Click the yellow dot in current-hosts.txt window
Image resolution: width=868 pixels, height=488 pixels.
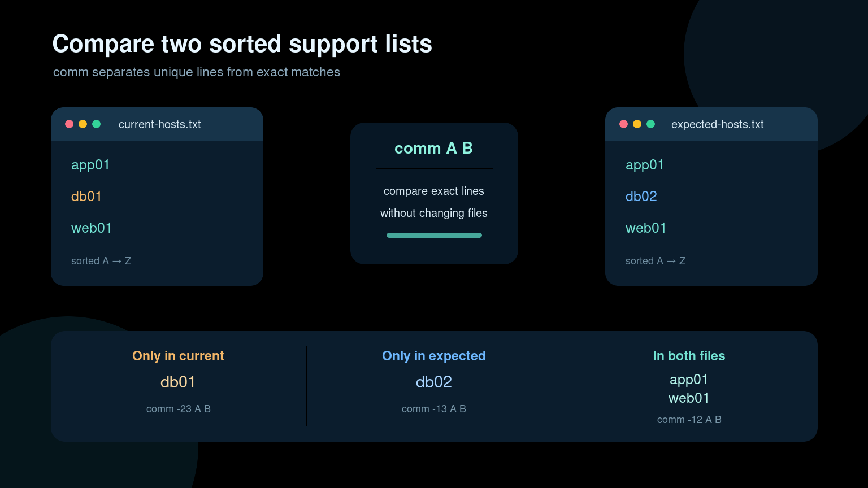coord(83,124)
